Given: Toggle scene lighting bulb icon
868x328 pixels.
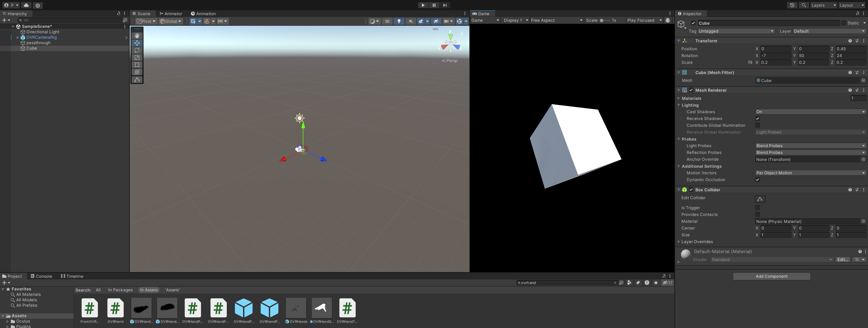Looking at the screenshot, I should tap(399, 21).
